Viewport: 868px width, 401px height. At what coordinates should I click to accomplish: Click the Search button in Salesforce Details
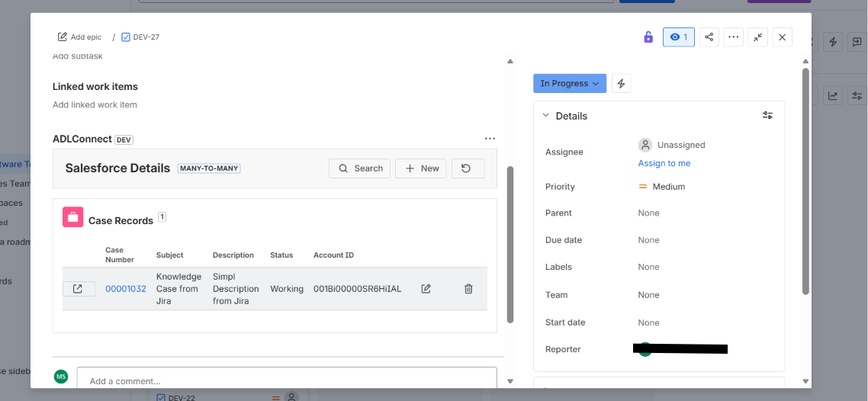point(360,168)
